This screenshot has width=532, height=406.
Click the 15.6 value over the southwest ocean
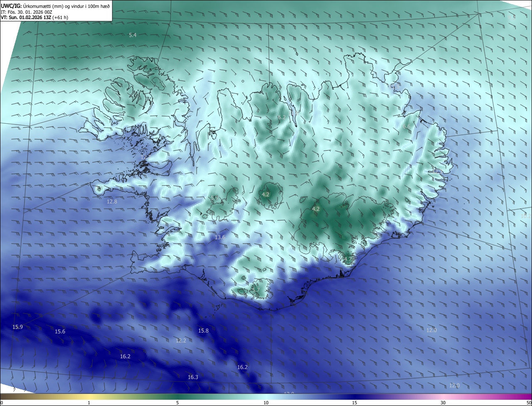pyautogui.click(x=60, y=331)
